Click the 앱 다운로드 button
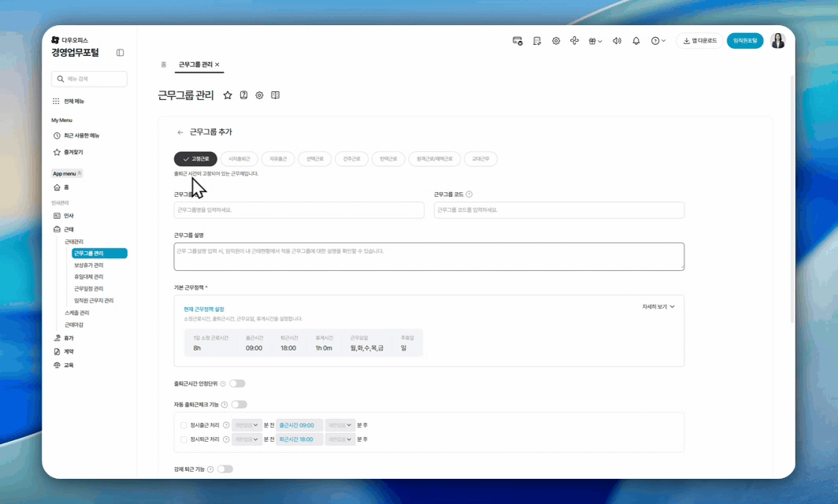838x504 pixels. point(699,41)
